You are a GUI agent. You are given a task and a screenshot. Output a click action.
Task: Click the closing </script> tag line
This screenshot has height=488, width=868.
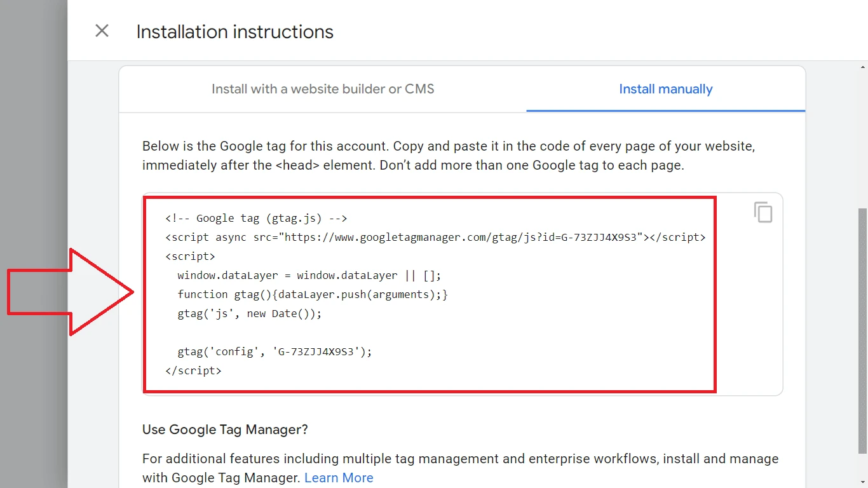193,370
